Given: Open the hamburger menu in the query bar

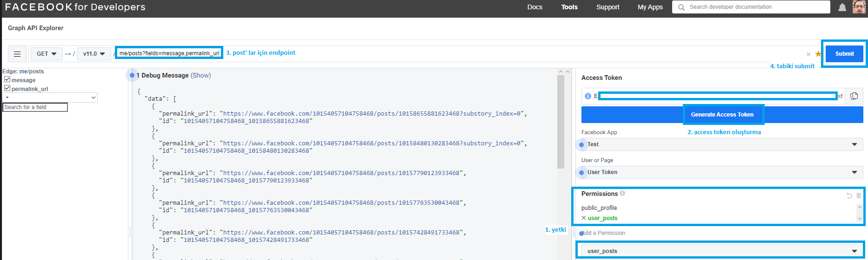Looking at the screenshot, I should (17, 54).
